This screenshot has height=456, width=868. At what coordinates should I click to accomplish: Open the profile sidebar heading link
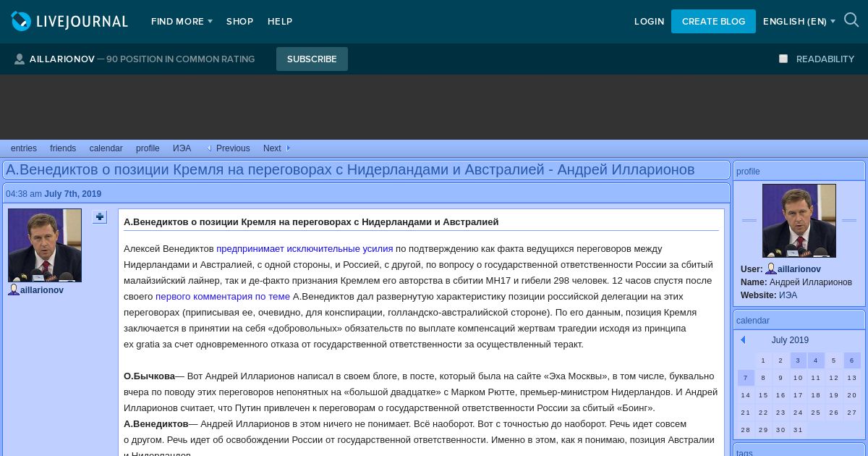point(748,172)
